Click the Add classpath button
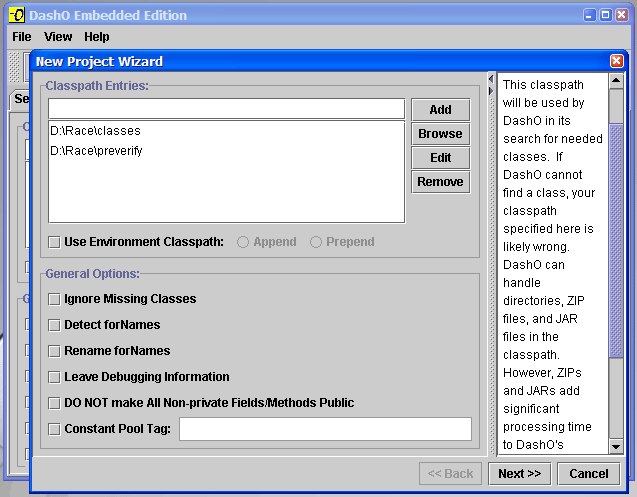The image size is (637, 497). coord(440,110)
